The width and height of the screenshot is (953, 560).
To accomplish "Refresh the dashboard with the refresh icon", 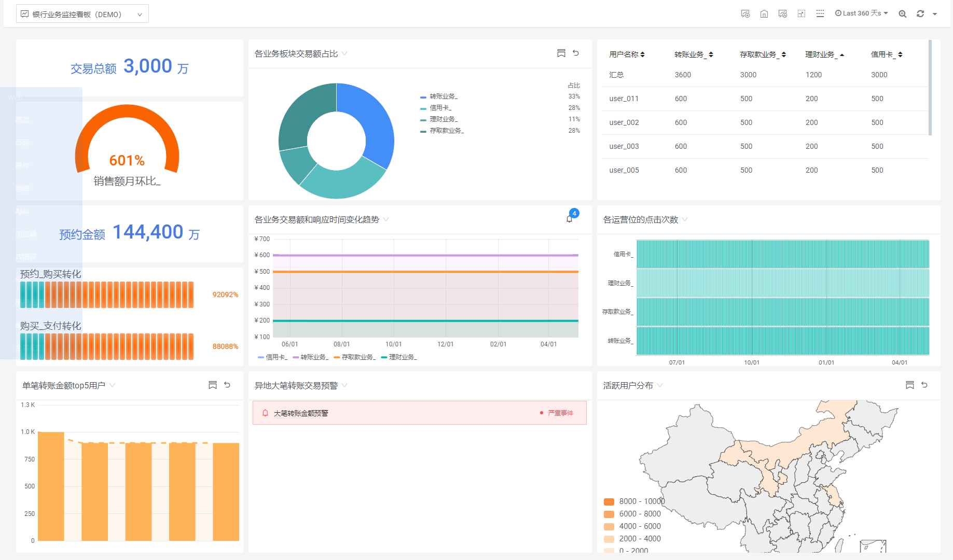I will [920, 14].
